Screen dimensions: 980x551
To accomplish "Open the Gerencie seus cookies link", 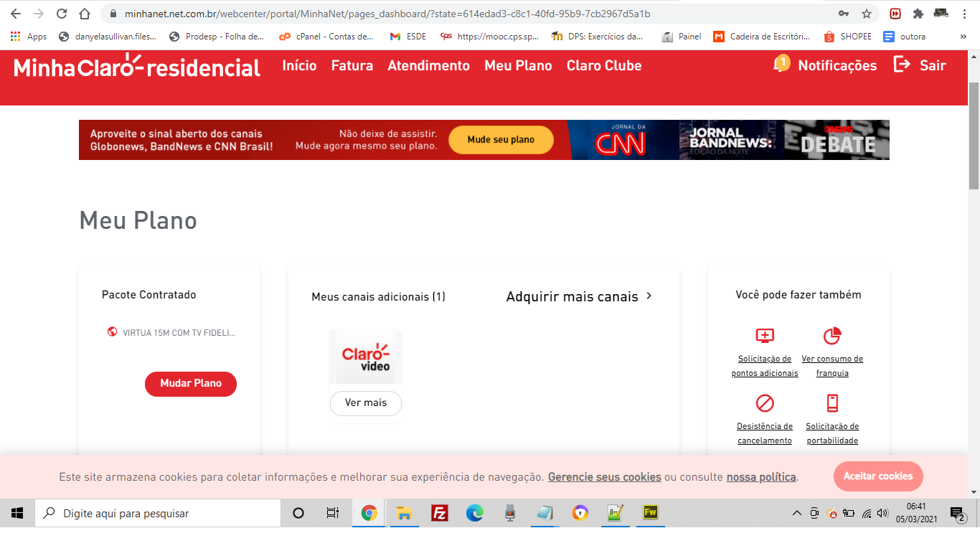I will tap(604, 477).
